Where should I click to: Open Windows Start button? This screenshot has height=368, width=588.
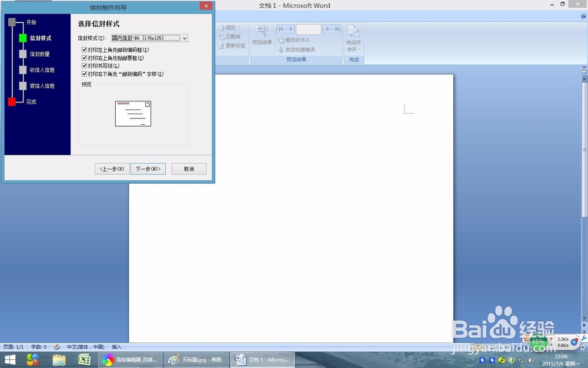pyautogui.click(x=10, y=360)
